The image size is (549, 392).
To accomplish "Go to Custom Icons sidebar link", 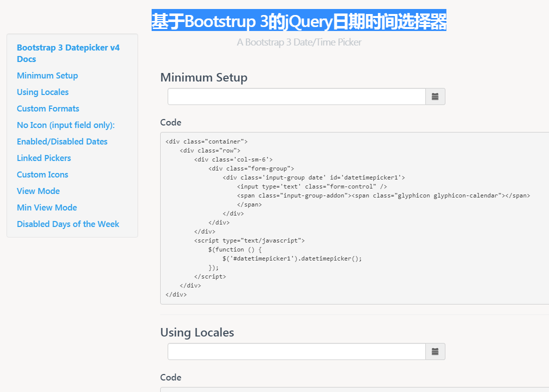I will 43,174.
